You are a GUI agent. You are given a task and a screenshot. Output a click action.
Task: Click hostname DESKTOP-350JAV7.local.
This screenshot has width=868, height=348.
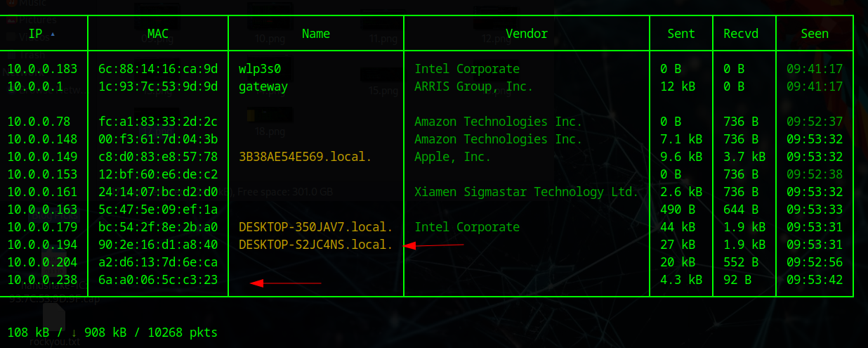pyautogui.click(x=316, y=227)
